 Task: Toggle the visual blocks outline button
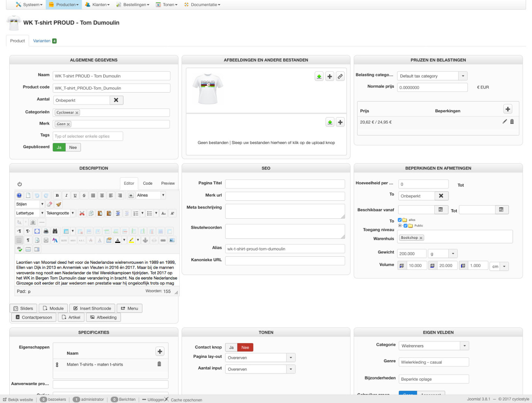(19, 240)
